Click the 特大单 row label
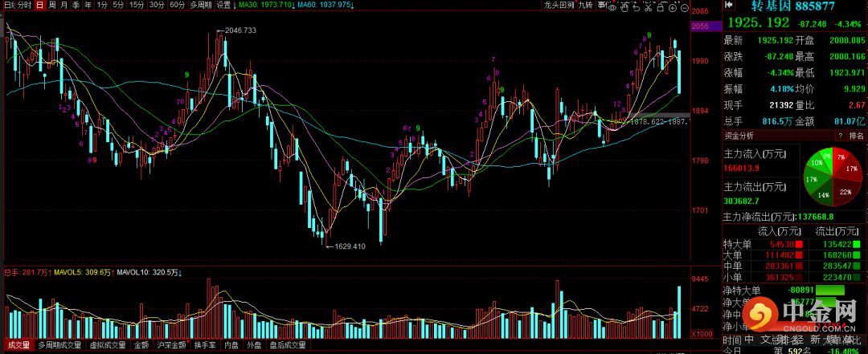This screenshot has height=354, width=868. coord(739,244)
